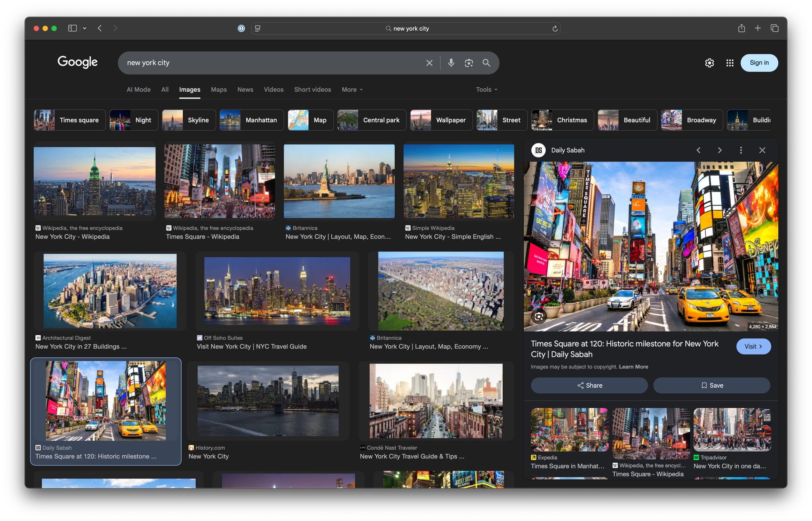The image size is (812, 521).
Task: Open the Times Square at 120 title link
Action: point(624,349)
